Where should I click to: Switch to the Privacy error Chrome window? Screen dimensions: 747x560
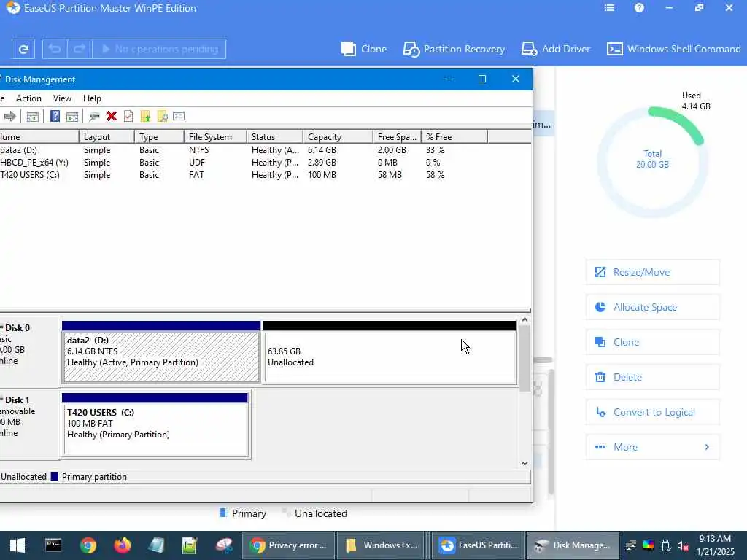coord(287,545)
